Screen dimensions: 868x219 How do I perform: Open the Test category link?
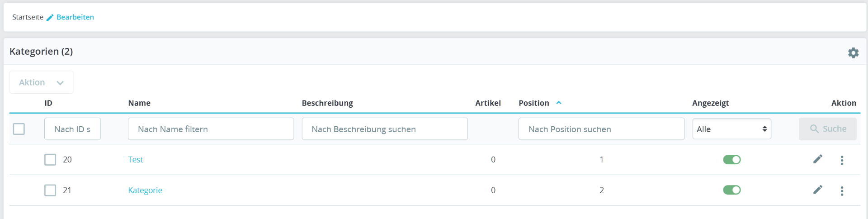(136, 160)
